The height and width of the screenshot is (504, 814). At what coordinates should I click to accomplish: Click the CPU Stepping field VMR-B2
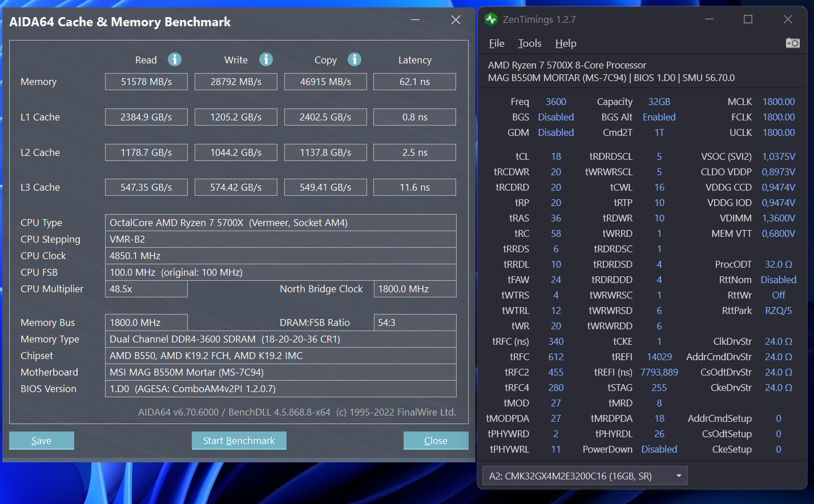(x=281, y=239)
